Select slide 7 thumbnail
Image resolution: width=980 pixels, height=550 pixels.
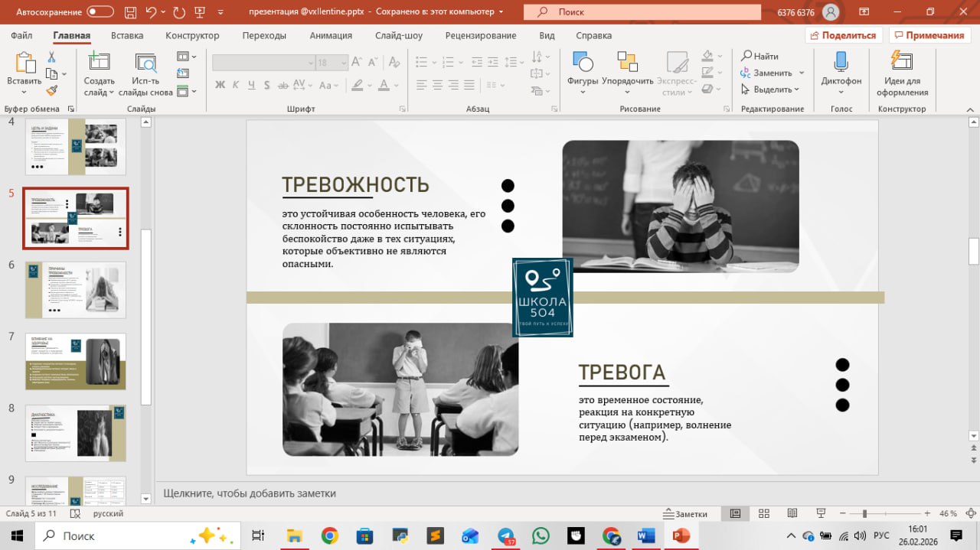[76, 362]
